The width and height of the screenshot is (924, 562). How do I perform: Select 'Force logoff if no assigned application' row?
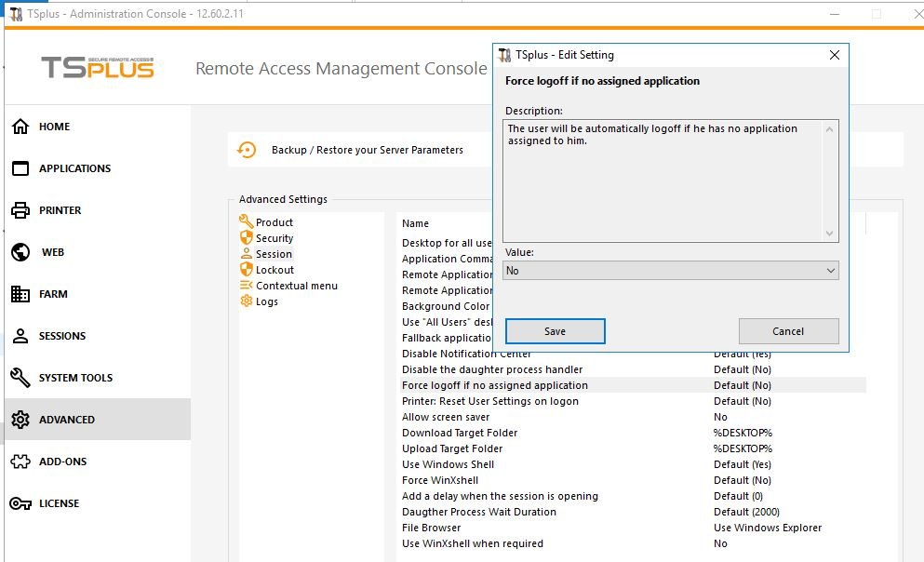point(634,385)
